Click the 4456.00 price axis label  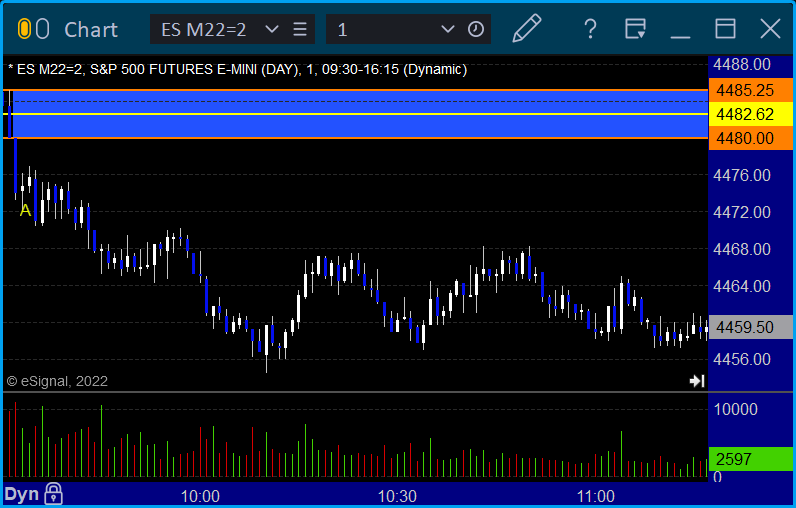(742, 359)
